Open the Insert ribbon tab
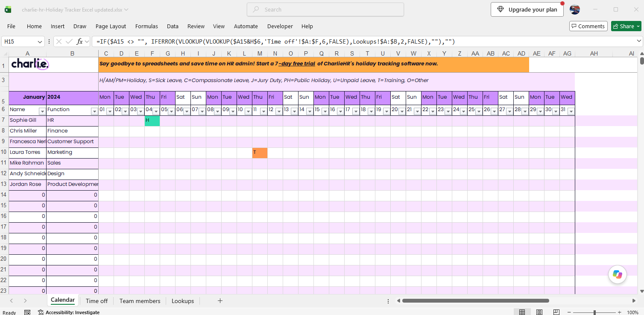Viewport: 644px width, 315px height. click(x=58, y=26)
